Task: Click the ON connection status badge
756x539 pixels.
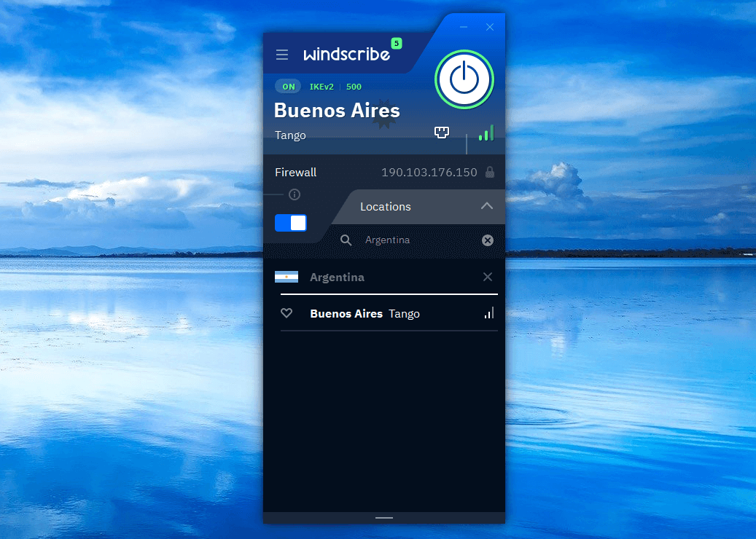Action: click(289, 87)
